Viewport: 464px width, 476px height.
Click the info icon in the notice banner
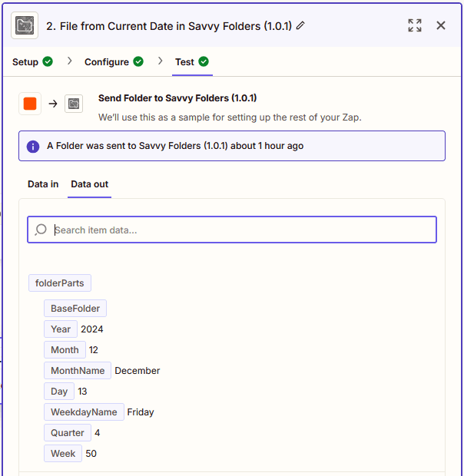click(33, 147)
